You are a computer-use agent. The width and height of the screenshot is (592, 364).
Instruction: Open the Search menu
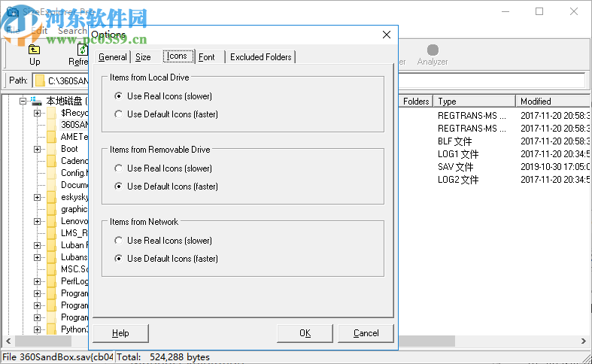click(x=72, y=31)
